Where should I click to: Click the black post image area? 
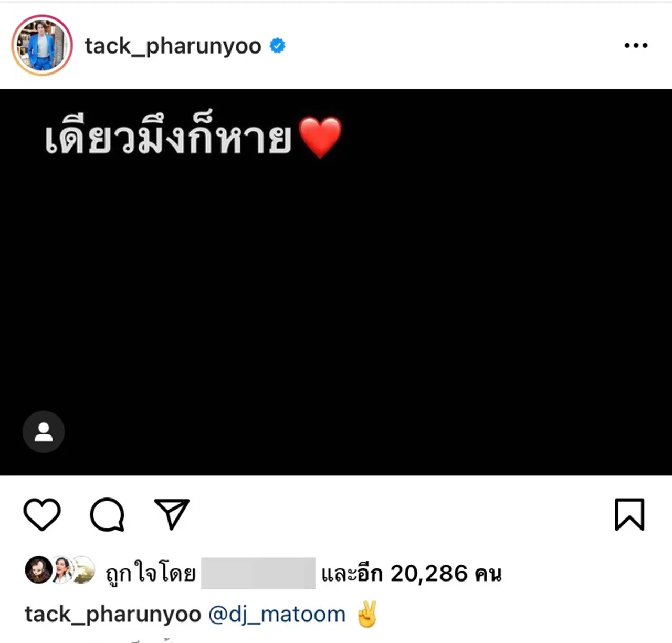[x=336, y=283]
